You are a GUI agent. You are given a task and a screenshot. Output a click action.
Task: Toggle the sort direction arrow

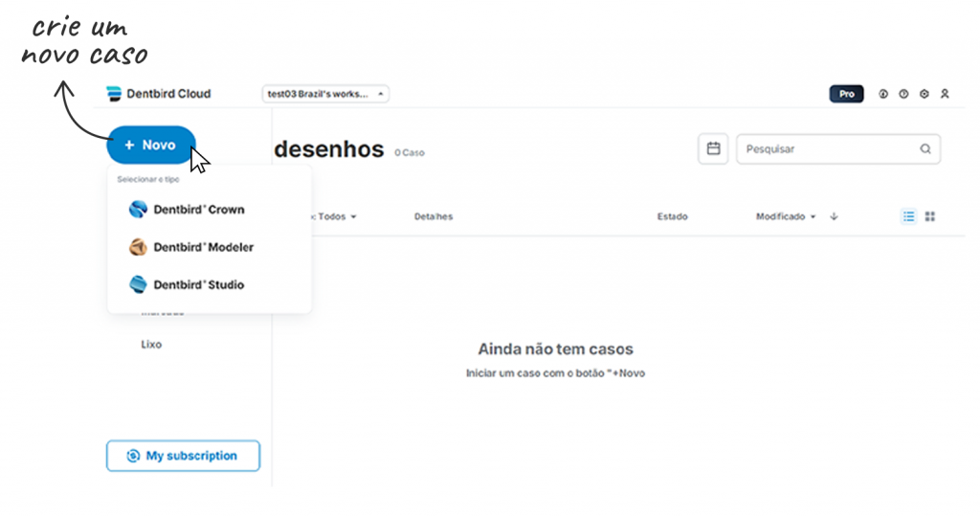(x=834, y=216)
